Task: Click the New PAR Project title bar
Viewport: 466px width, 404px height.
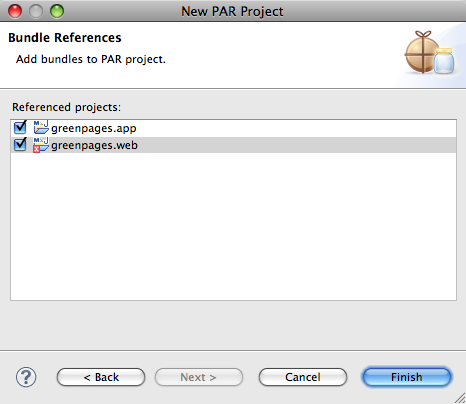Action: (x=232, y=11)
